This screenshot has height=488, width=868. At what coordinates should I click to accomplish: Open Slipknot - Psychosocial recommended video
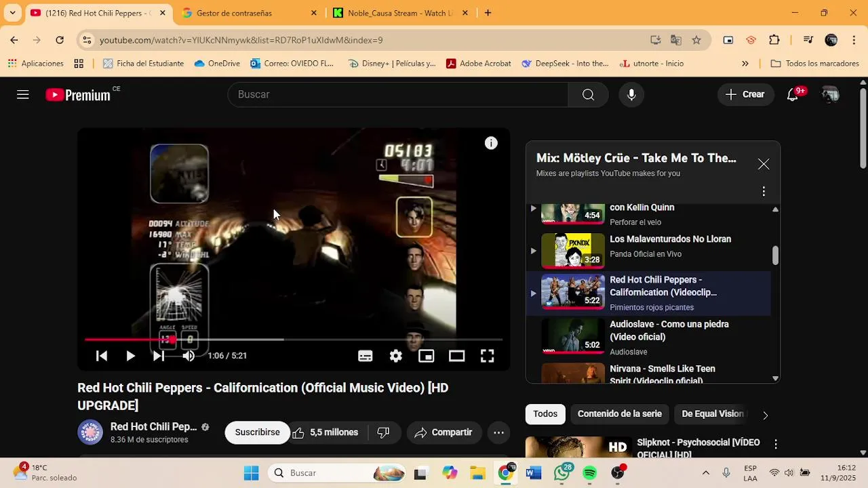coord(698,448)
